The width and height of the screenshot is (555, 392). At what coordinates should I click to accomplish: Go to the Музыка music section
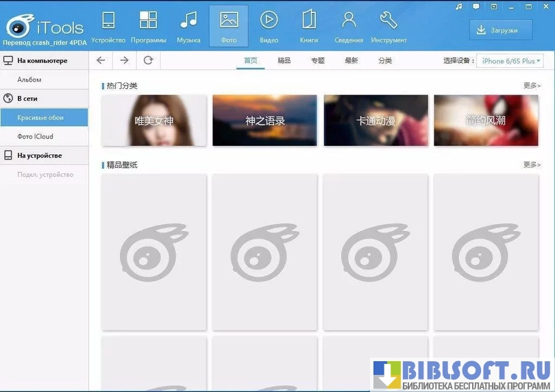pos(188,26)
